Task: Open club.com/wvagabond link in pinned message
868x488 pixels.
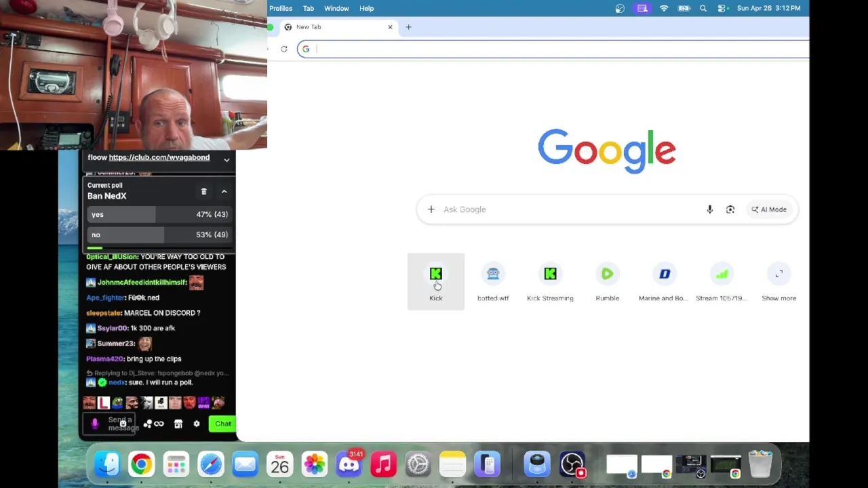Action: [159, 157]
